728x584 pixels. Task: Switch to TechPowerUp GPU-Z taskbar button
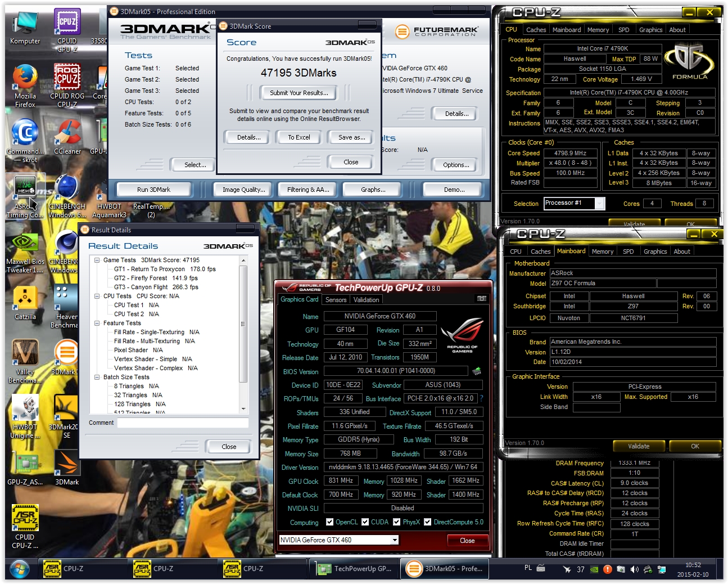click(355, 569)
